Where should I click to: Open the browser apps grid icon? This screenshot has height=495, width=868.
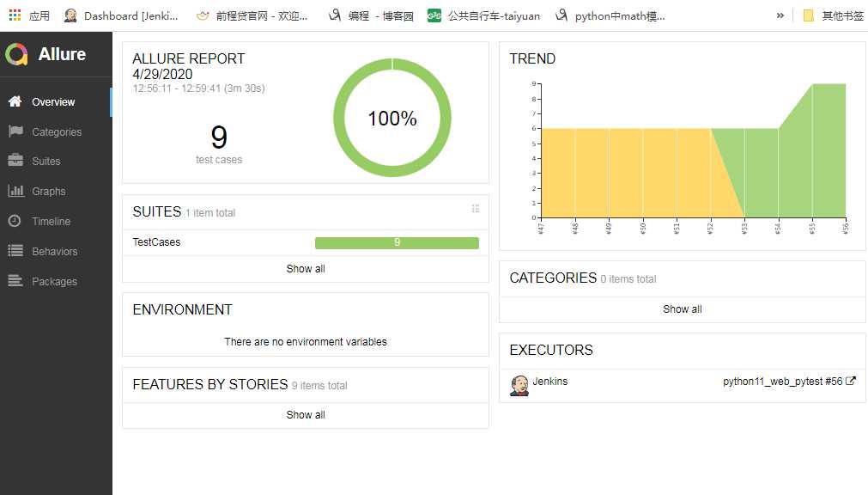[x=15, y=15]
